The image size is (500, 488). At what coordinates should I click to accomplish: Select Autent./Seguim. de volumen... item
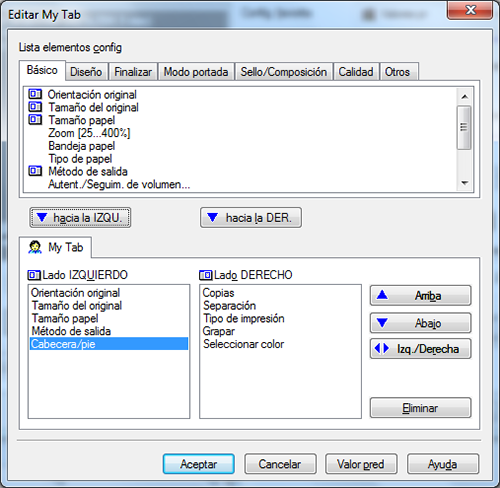[x=119, y=184]
